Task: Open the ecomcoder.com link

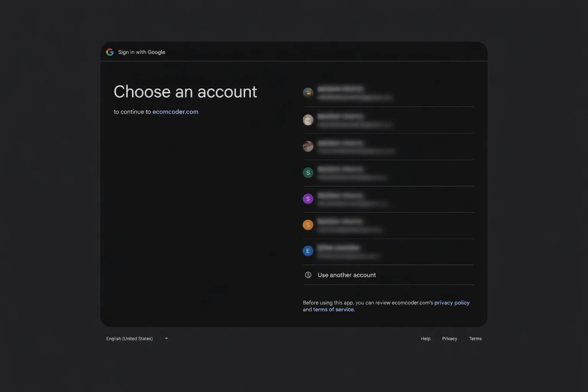Action: 175,111
